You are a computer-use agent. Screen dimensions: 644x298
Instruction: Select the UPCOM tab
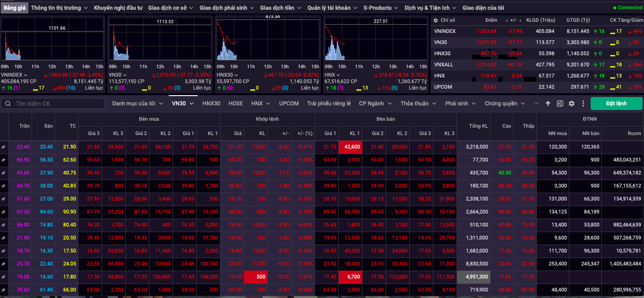point(289,104)
